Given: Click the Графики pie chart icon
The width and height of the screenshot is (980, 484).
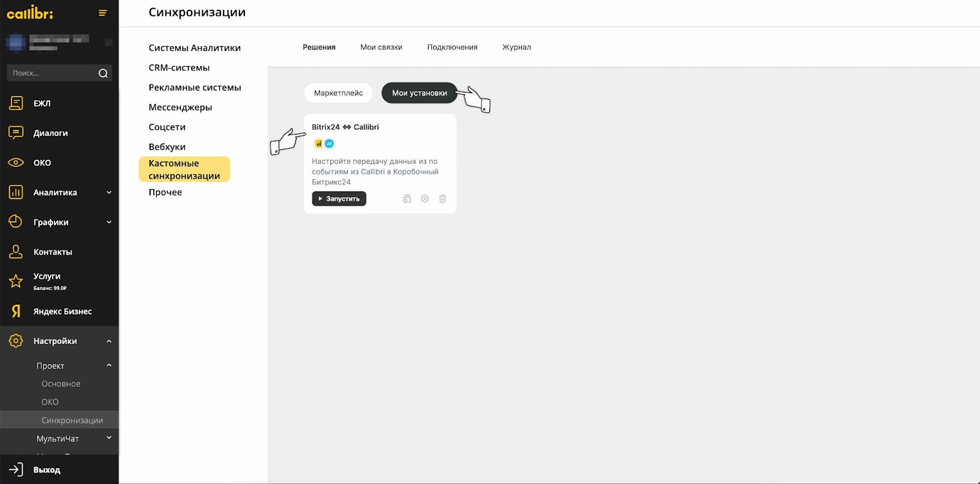Looking at the screenshot, I should (16, 222).
